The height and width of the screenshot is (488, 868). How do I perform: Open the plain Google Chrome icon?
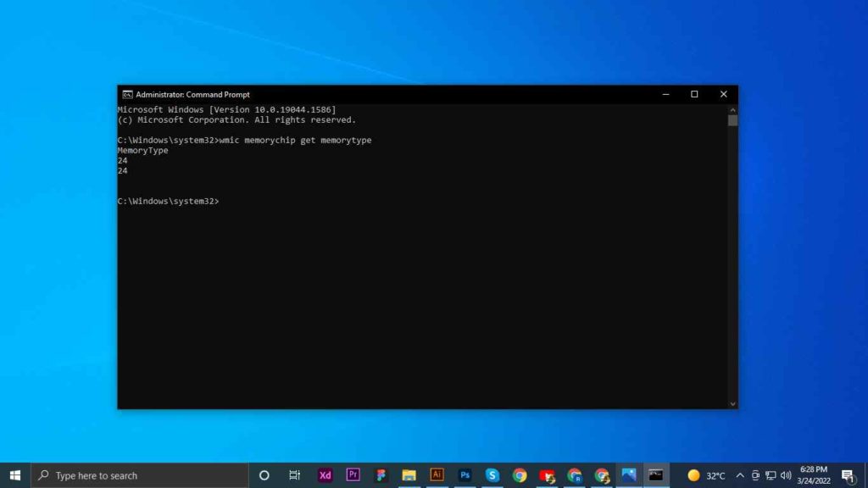tap(520, 475)
